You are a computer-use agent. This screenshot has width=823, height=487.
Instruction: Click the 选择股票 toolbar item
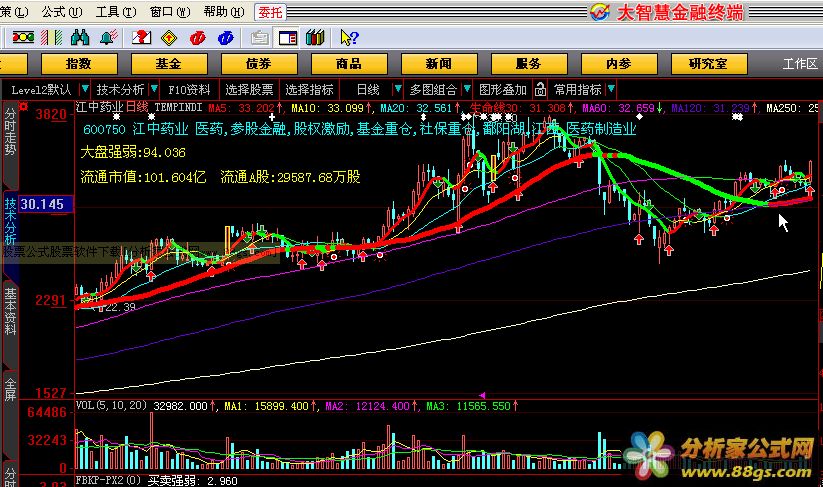[x=249, y=90]
